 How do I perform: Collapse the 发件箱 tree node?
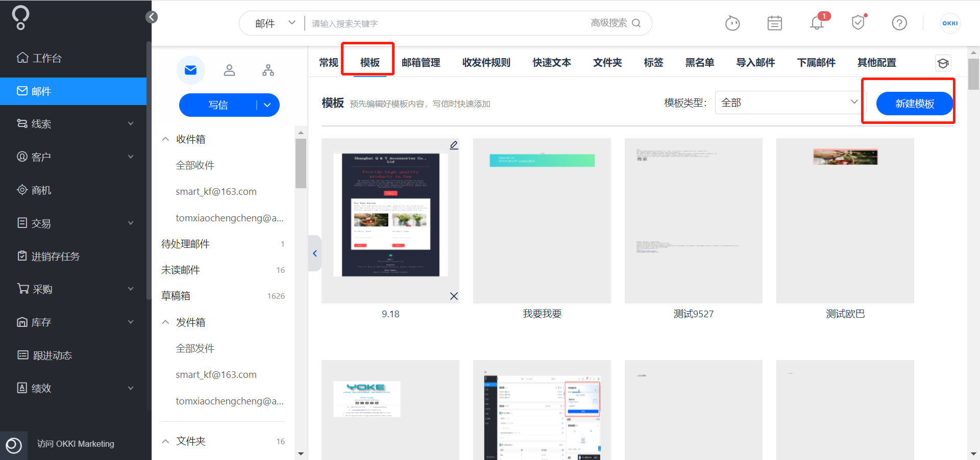coord(165,322)
